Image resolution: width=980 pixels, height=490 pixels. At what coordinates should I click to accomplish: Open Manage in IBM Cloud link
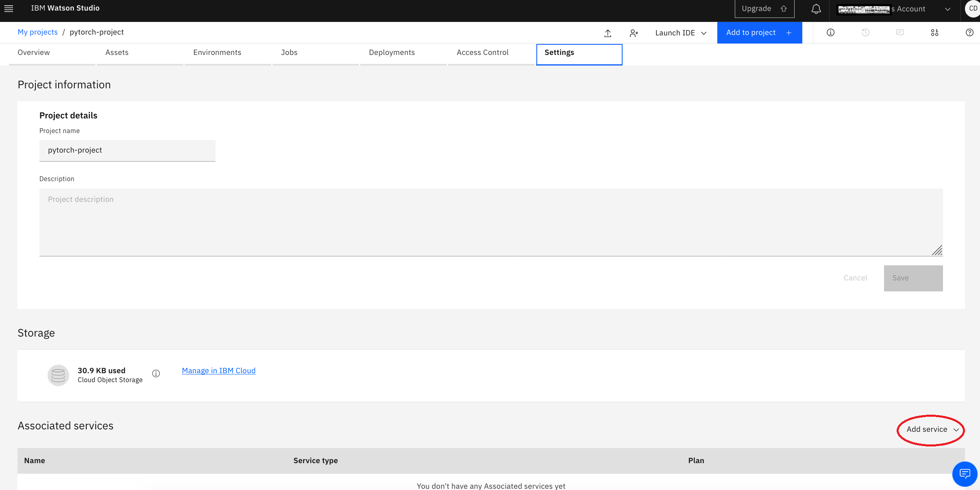click(218, 370)
